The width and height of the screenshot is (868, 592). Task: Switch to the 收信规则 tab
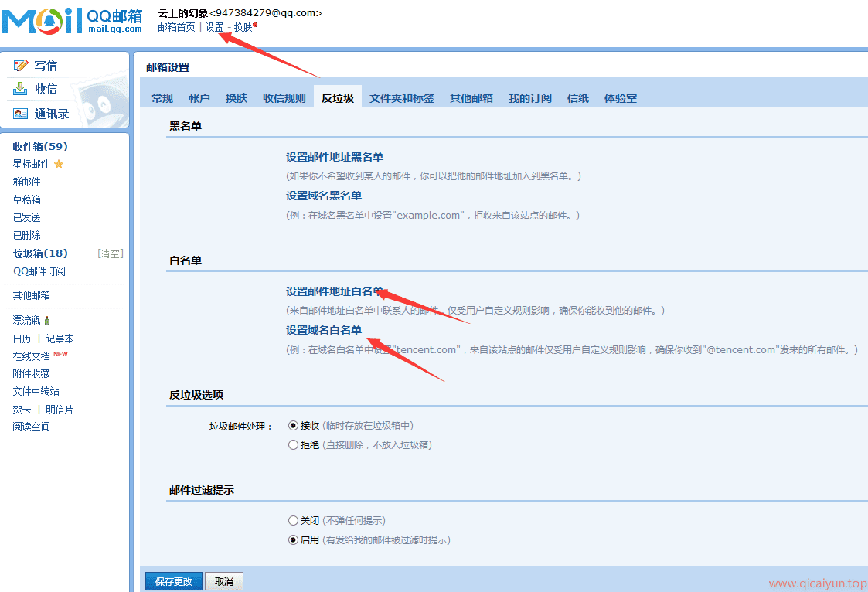coord(284,98)
